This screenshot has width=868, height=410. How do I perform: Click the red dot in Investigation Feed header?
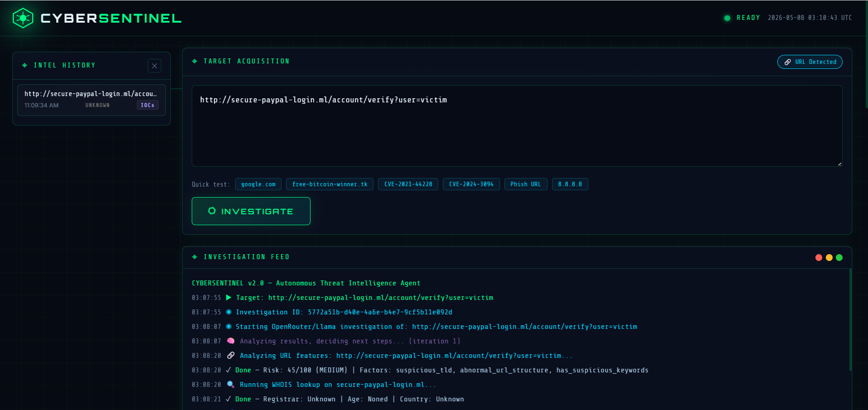click(x=819, y=257)
